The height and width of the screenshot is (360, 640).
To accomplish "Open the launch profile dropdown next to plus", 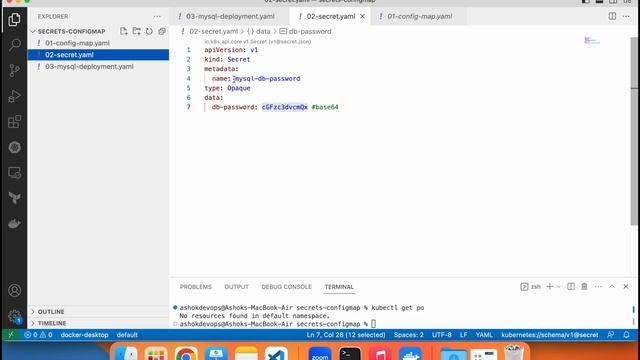I will 559,287.
